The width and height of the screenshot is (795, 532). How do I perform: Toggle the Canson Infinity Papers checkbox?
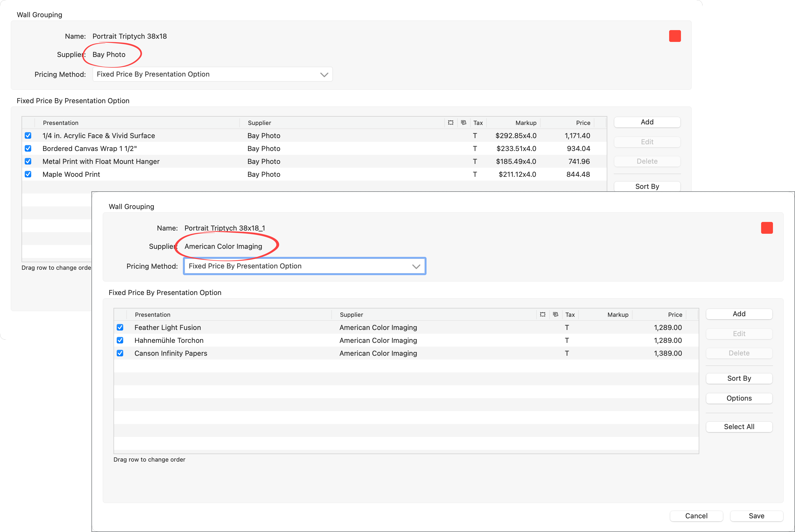tap(120, 353)
